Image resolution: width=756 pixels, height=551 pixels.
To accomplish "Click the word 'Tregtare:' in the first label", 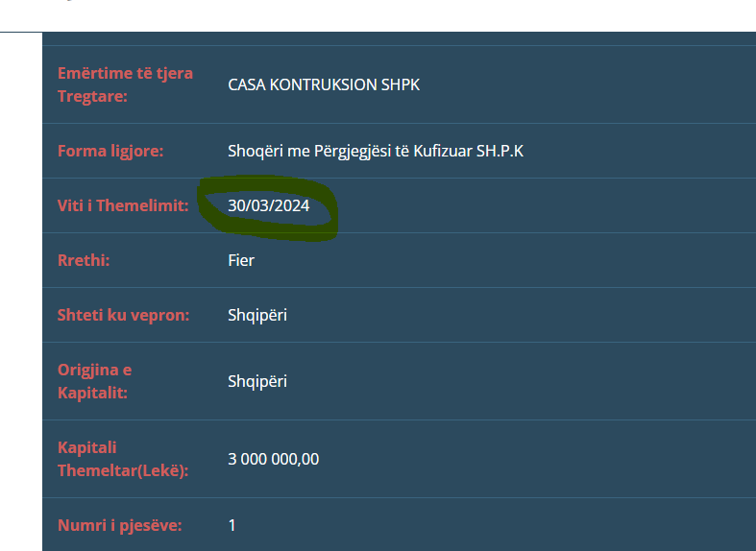I will tap(92, 96).
